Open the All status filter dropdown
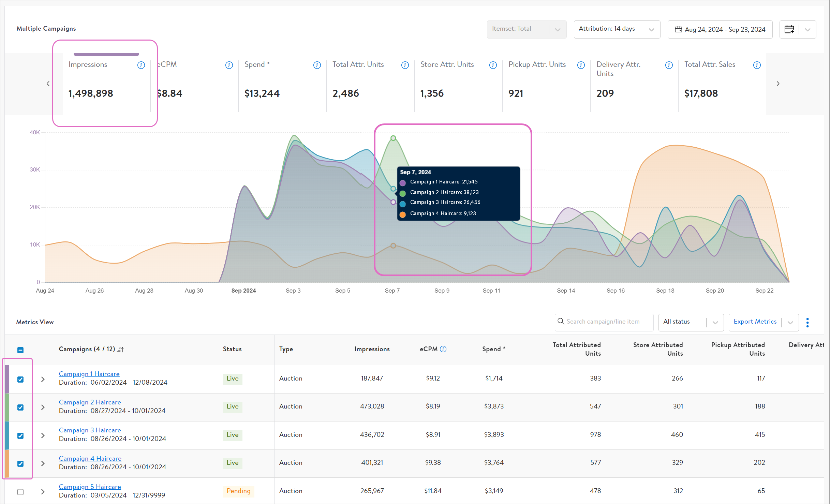This screenshot has height=504, width=830. [691, 322]
